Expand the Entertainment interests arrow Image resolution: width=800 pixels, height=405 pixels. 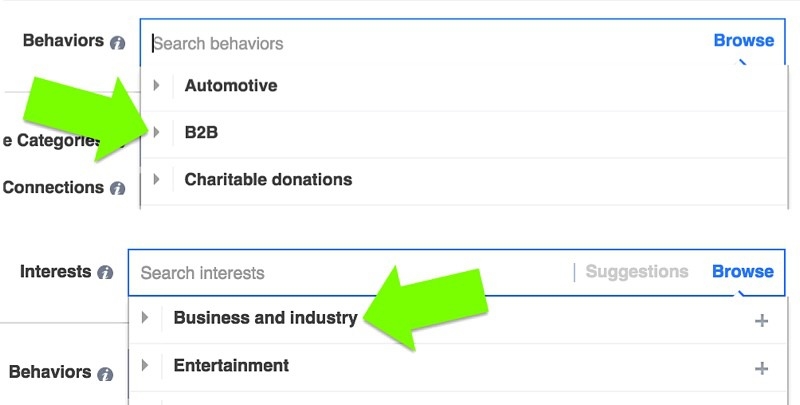click(145, 365)
